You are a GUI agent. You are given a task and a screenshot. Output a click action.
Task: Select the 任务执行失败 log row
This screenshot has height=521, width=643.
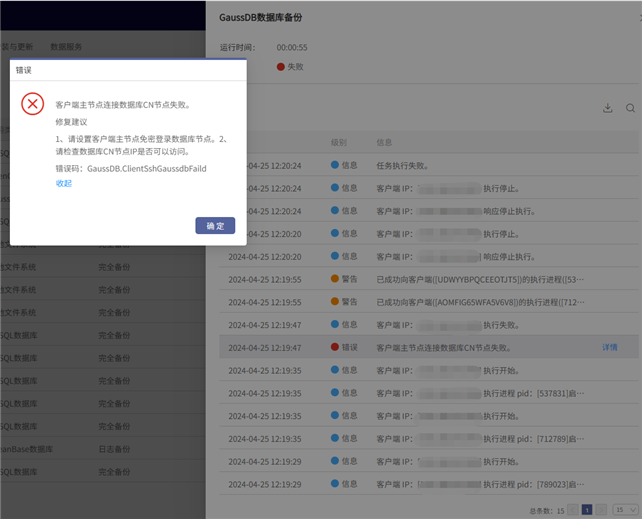[429, 166]
